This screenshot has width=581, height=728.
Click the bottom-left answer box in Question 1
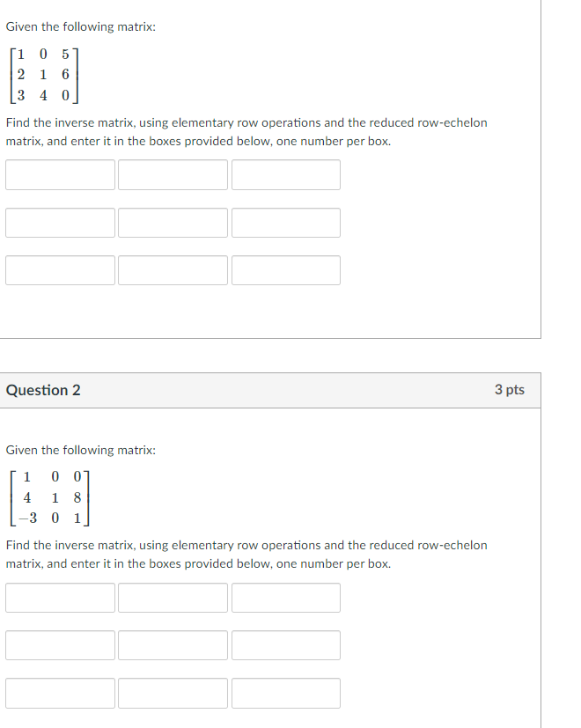(60, 269)
